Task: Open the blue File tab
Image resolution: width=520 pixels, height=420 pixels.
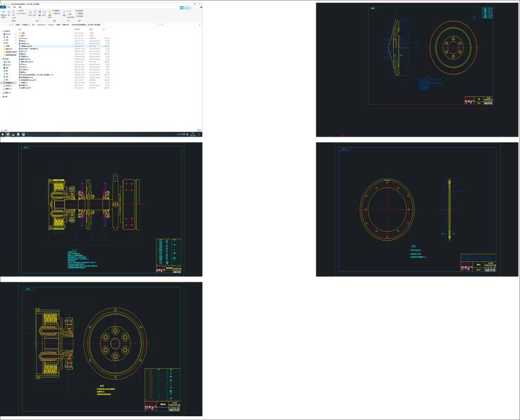Action: click(3, 7)
